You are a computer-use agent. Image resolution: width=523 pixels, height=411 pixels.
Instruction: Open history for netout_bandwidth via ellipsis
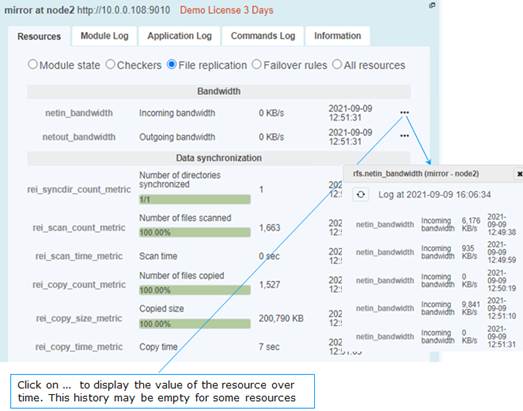(x=404, y=136)
